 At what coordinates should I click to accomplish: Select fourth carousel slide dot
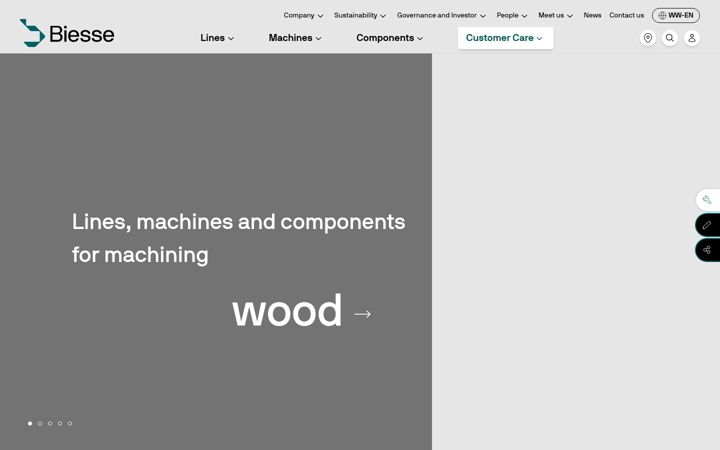[60, 423]
